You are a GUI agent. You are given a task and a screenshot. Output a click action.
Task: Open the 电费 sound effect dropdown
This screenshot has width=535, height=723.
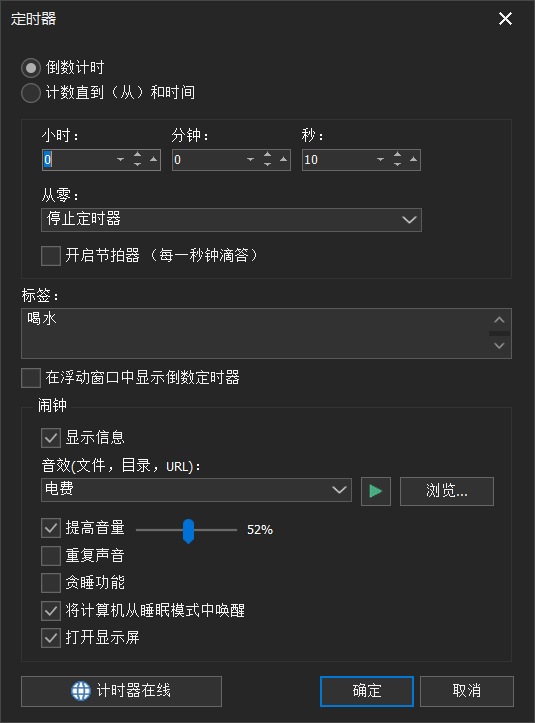pos(196,490)
